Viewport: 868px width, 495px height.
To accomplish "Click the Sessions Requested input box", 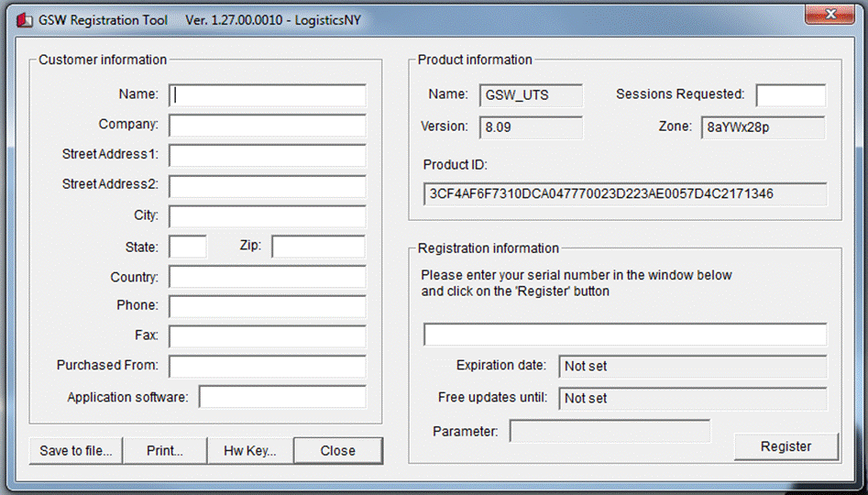I will point(791,95).
